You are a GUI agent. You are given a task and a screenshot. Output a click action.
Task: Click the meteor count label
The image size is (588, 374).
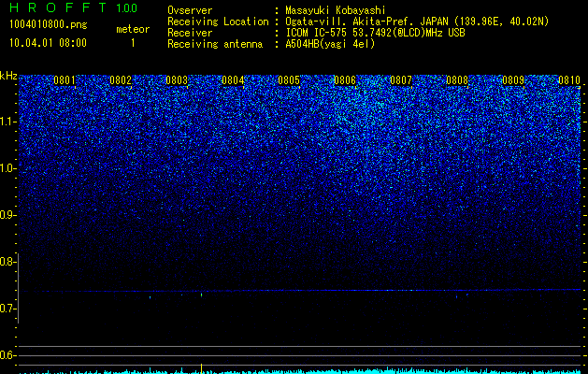point(133,29)
